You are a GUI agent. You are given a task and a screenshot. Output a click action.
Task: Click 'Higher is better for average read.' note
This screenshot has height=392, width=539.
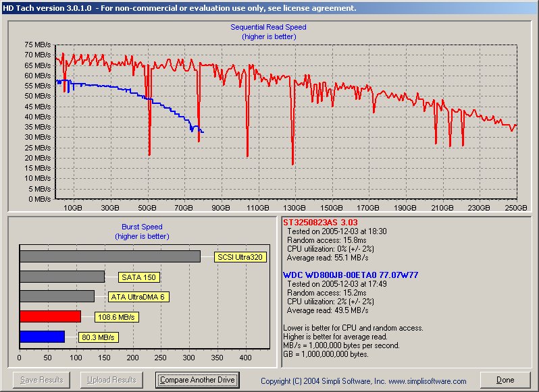click(x=335, y=337)
